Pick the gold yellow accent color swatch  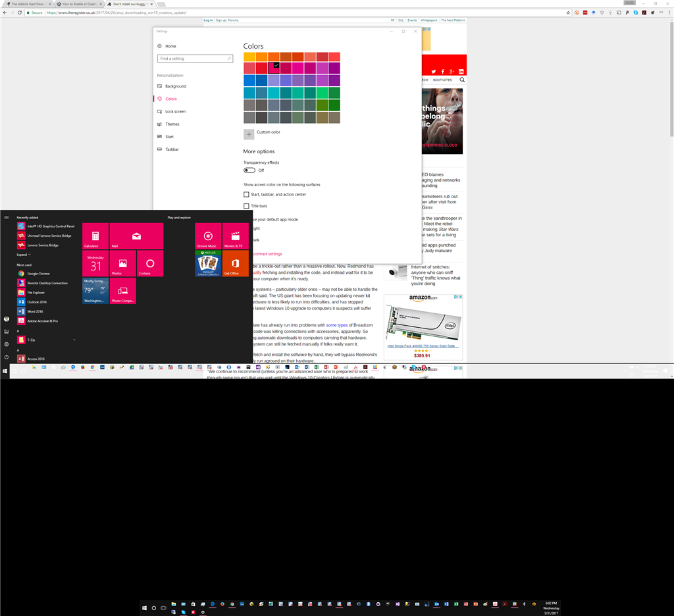pyautogui.click(x=249, y=57)
